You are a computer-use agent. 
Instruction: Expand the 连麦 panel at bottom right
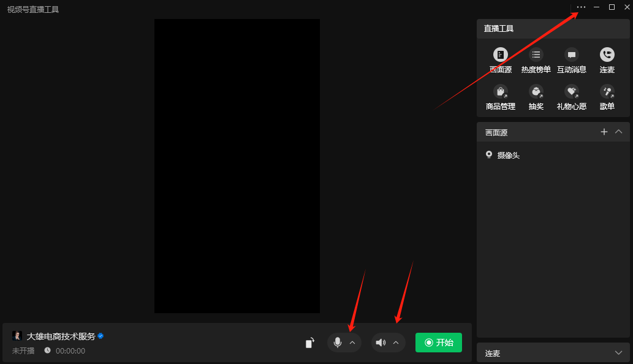[x=619, y=352]
